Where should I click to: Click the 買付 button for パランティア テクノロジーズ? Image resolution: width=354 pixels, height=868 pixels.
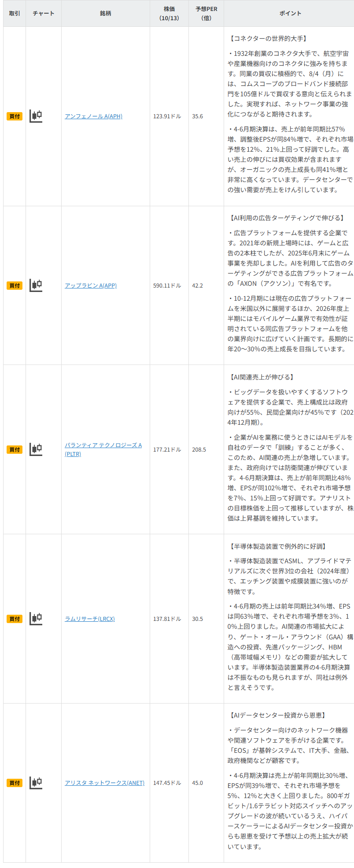tap(15, 450)
